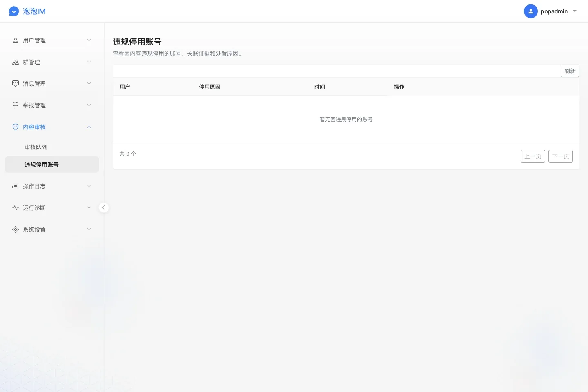Click the popadmin username text
The width and height of the screenshot is (588, 392).
tap(554, 11)
